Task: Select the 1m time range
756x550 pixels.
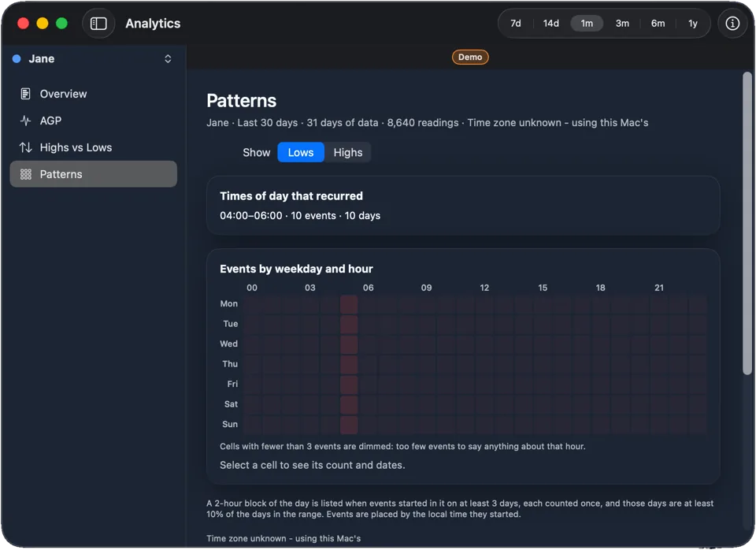Action: [586, 23]
